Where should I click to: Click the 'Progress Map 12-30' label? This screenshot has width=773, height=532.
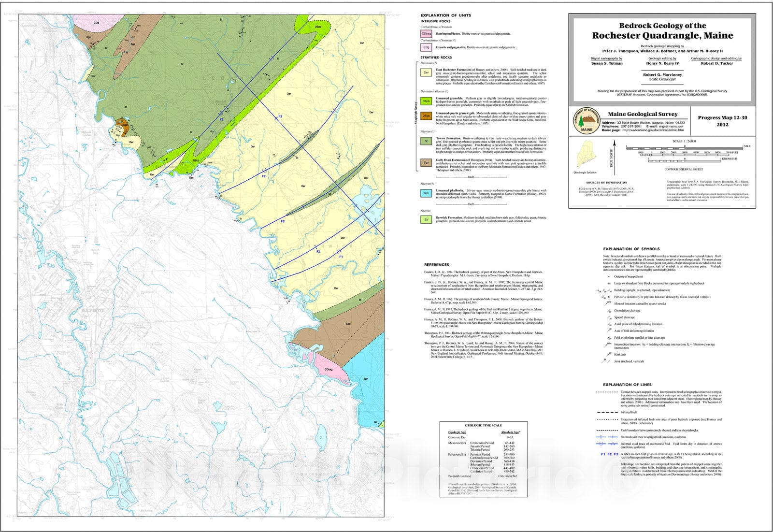click(722, 117)
